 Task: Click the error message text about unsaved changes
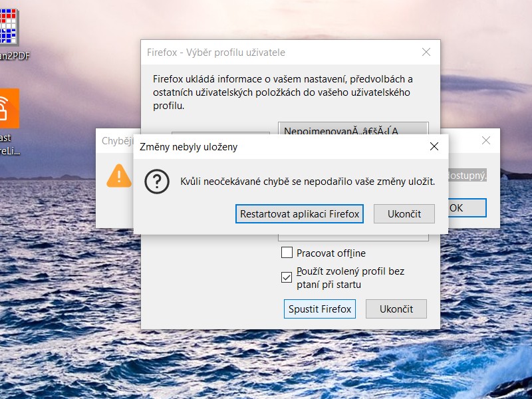tap(307, 182)
